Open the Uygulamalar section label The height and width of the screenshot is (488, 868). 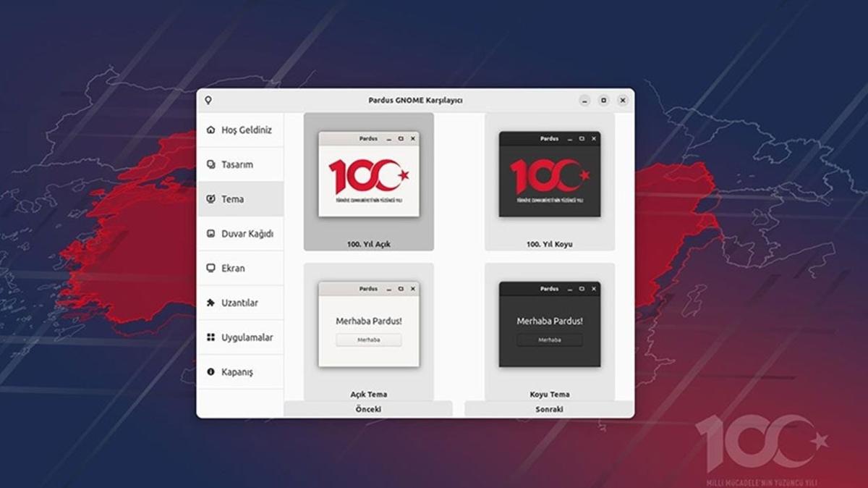click(247, 337)
